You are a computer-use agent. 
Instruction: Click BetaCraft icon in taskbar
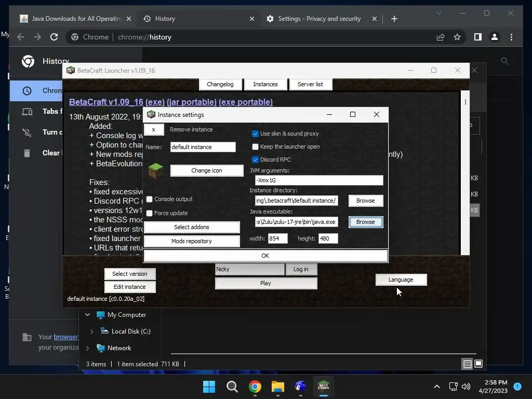[x=323, y=386]
